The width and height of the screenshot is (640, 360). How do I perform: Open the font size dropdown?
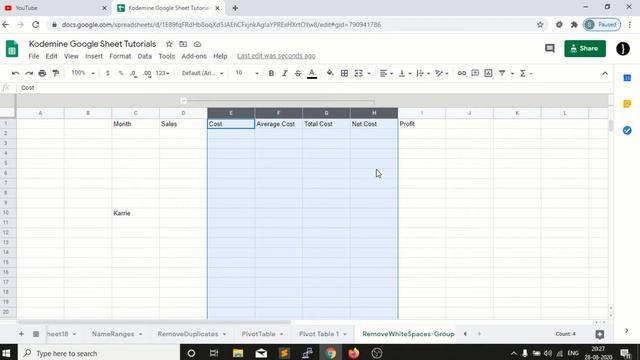[247, 73]
